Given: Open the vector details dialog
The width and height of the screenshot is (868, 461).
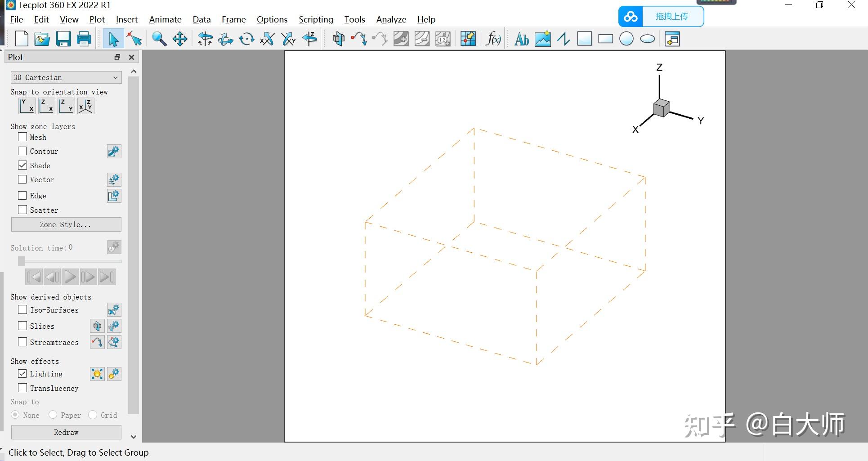Looking at the screenshot, I should pos(114,179).
